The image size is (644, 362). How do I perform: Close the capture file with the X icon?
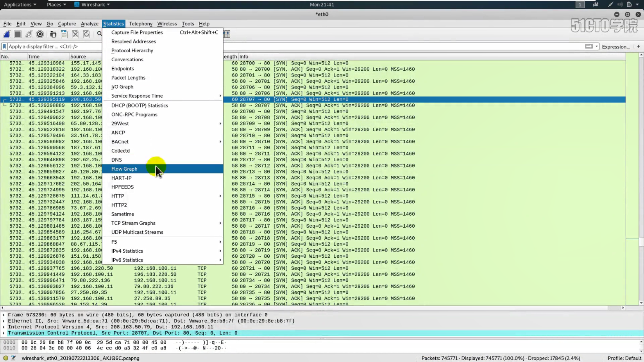tap(75, 34)
